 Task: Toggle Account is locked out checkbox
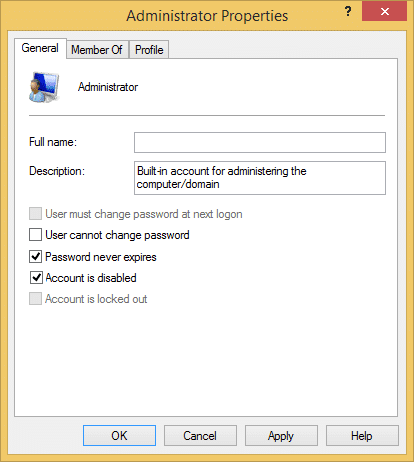[x=35, y=299]
